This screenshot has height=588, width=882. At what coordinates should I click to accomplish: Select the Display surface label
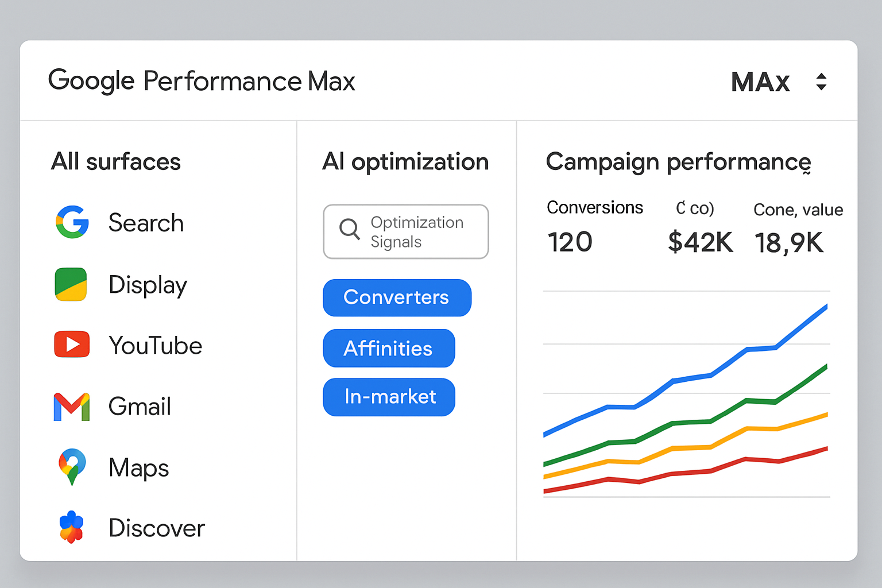(148, 285)
